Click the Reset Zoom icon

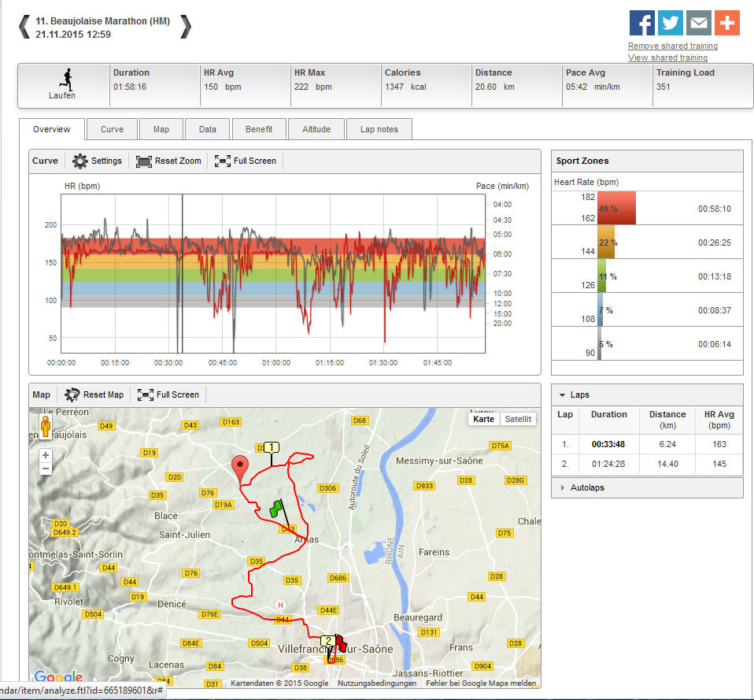143,161
